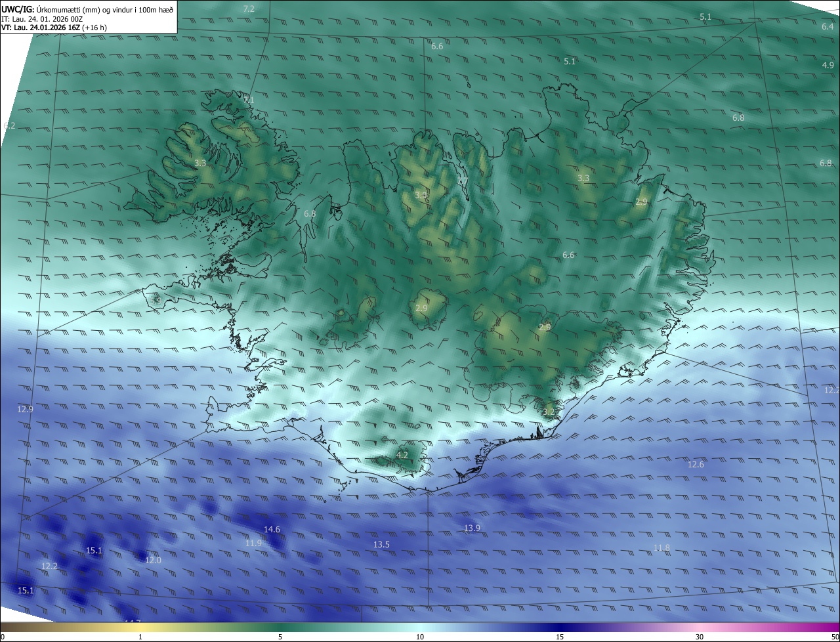Click the 4.9 value label
The height and width of the screenshot is (642, 840).
click(828, 65)
